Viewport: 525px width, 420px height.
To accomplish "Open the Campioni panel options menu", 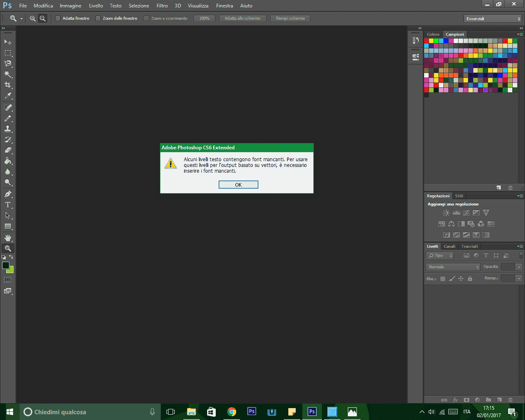I will pos(520,34).
